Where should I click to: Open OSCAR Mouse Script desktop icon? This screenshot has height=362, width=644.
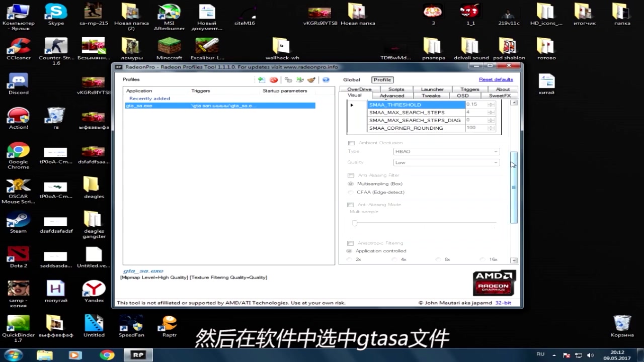19,191
